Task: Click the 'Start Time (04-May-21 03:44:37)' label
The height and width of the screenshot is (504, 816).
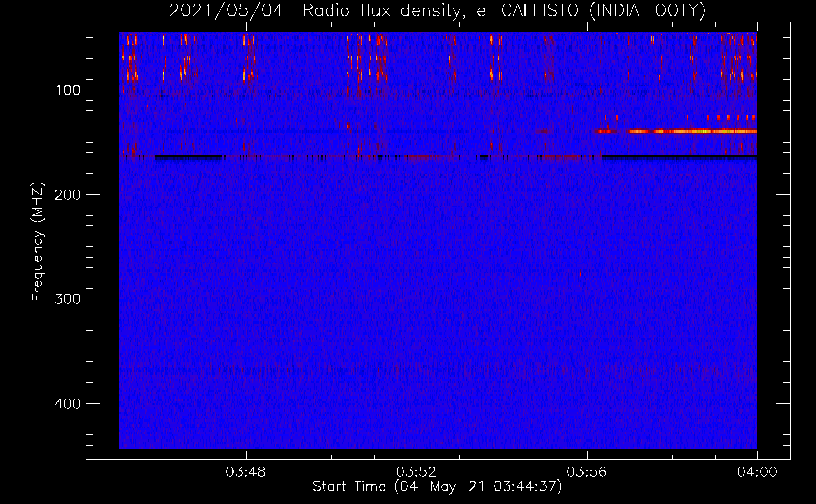Action: coord(437,487)
